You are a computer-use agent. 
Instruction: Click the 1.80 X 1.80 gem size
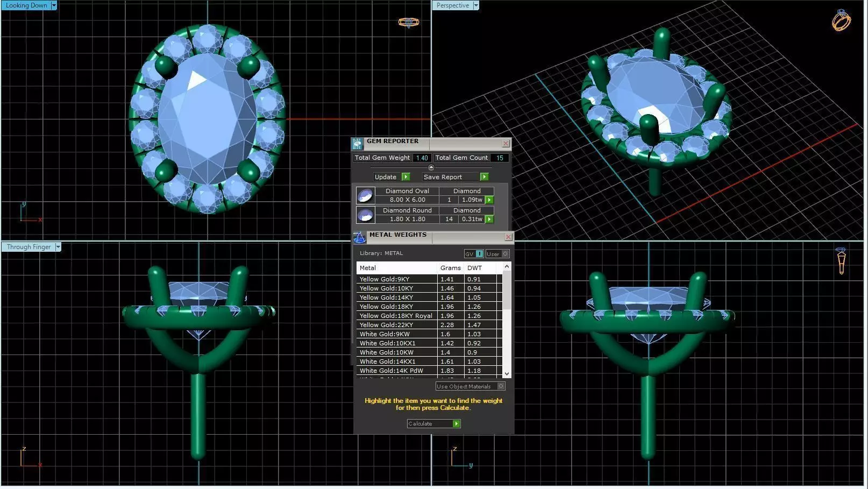407,219
